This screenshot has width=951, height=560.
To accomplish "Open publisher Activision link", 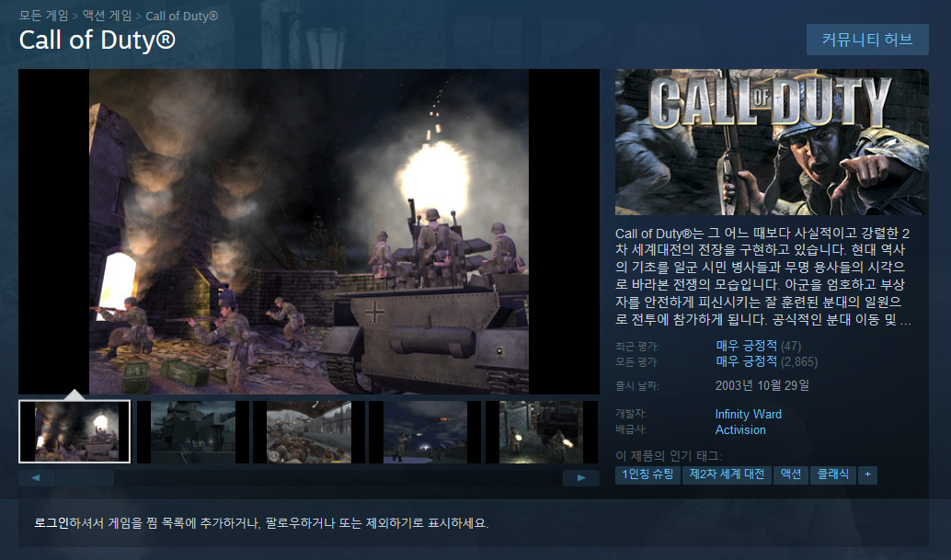I will 740,429.
